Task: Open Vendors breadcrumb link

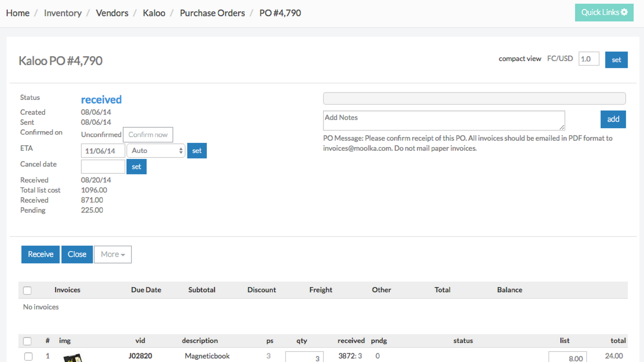Action: 112,13
